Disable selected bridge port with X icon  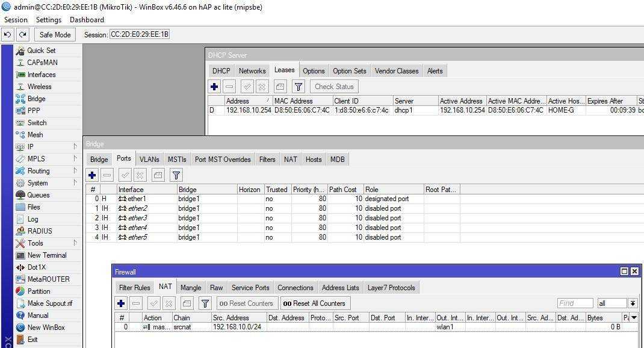(x=140, y=175)
